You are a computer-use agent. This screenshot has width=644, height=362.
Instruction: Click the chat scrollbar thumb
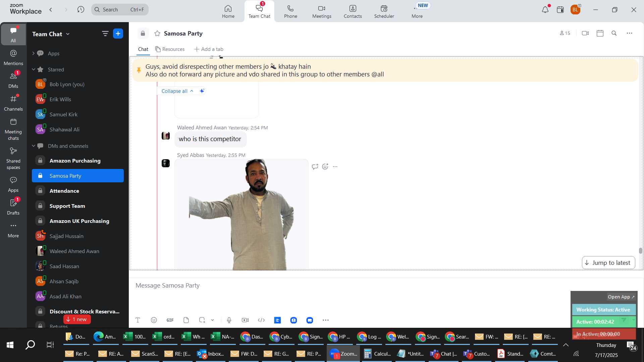tap(641, 251)
